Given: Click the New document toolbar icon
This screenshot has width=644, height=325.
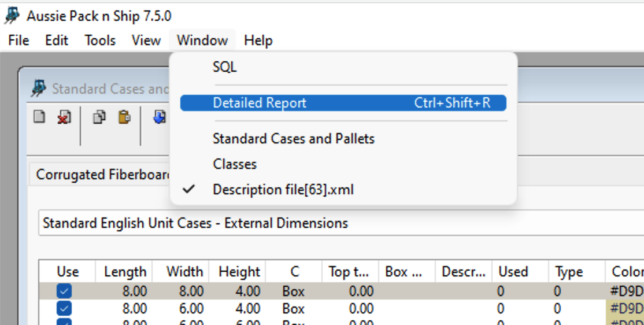Looking at the screenshot, I should click(39, 117).
